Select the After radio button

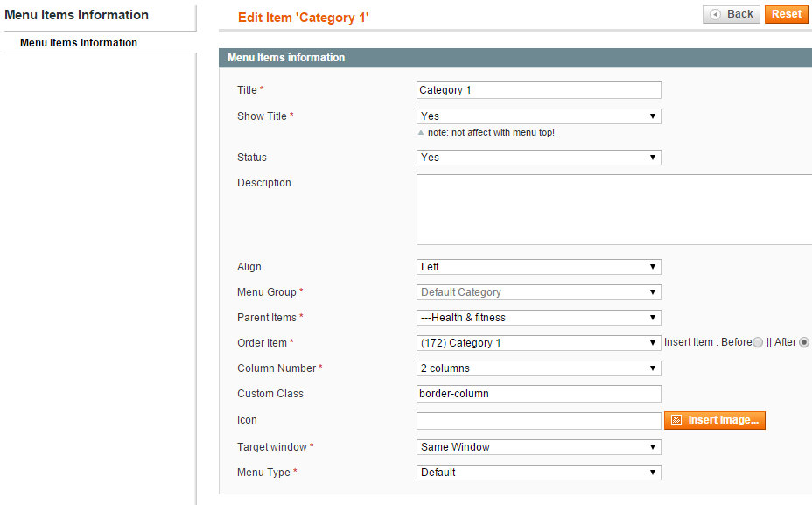tap(804, 342)
